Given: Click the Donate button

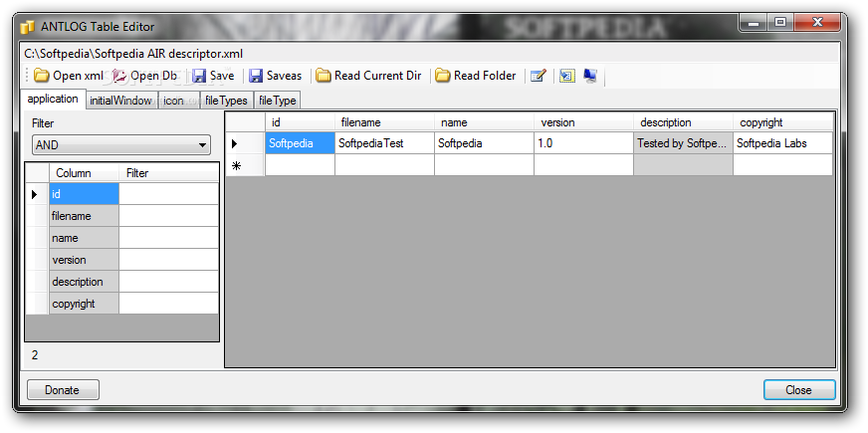Looking at the screenshot, I should (x=63, y=390).
